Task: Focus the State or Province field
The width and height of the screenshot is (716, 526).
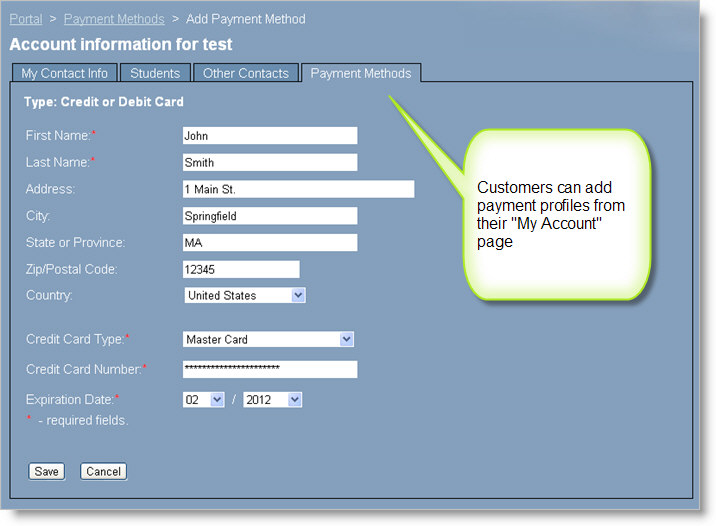Action: (270, 242)
